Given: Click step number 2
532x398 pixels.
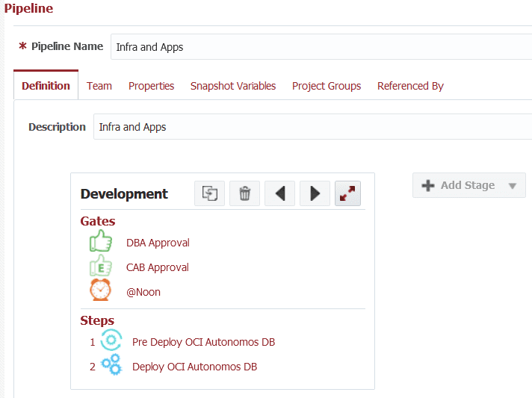Looking at the screenshot, I should pyautogui.click(x=93, y=367).
